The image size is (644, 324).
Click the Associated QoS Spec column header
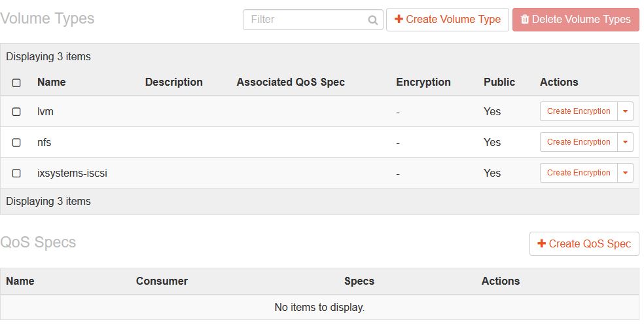[290, 82]
